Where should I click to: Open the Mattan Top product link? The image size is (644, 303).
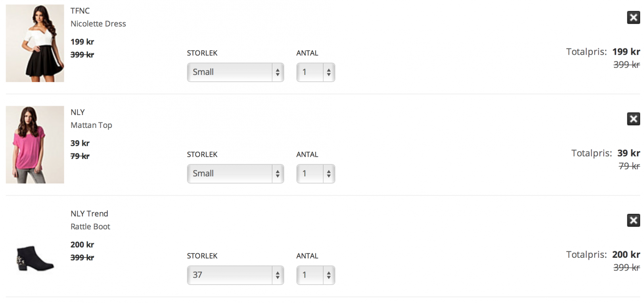pyautogui.click(x=91, y=125)
